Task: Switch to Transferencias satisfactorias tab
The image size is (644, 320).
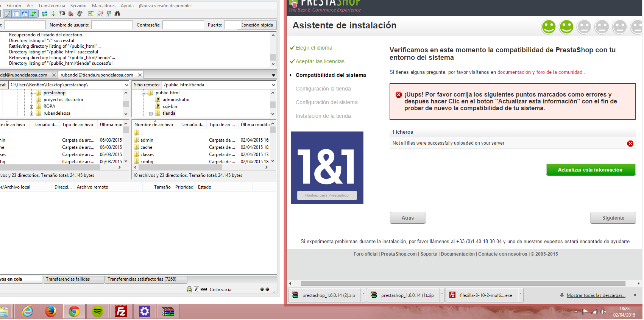Action: tap(146, 279)
